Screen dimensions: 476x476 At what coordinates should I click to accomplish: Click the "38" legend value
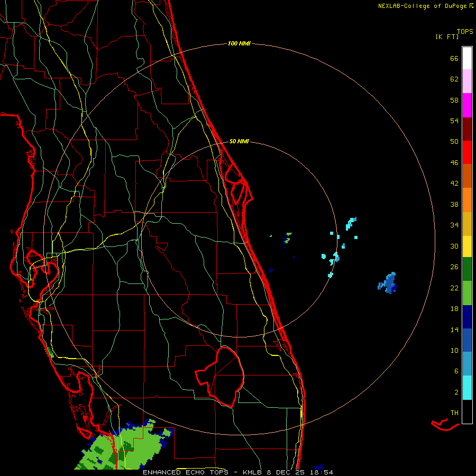[x=454, y=204]
